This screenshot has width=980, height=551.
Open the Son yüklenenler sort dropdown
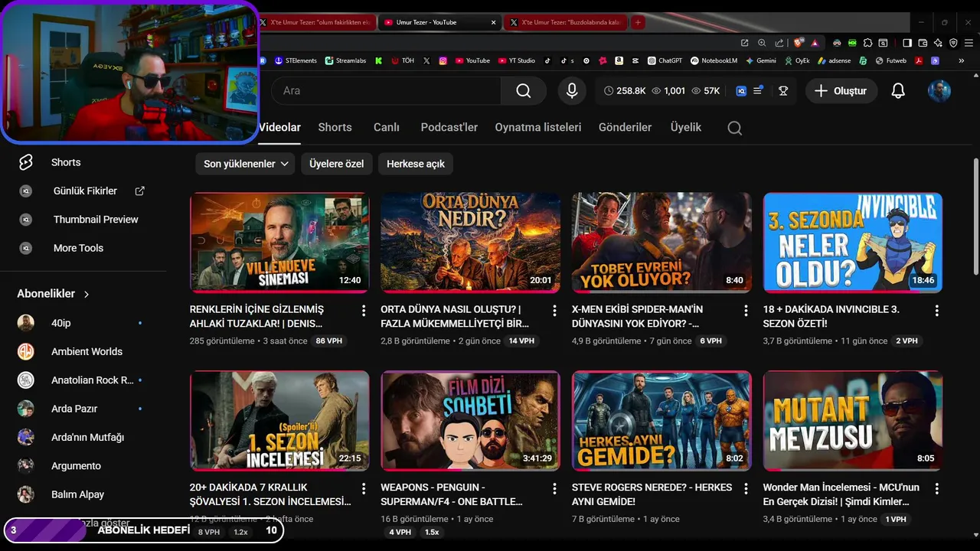(x=245, y=164)
